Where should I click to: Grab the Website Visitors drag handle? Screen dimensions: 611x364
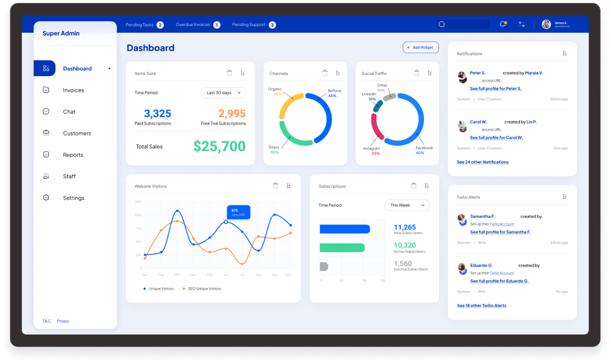coord(288,186)
